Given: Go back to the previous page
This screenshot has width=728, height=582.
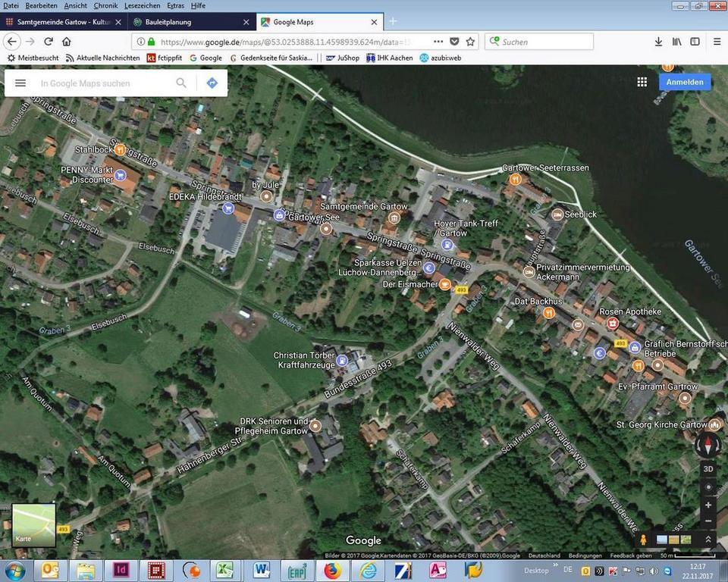Looking at the screenshot, I should [11, 42].
